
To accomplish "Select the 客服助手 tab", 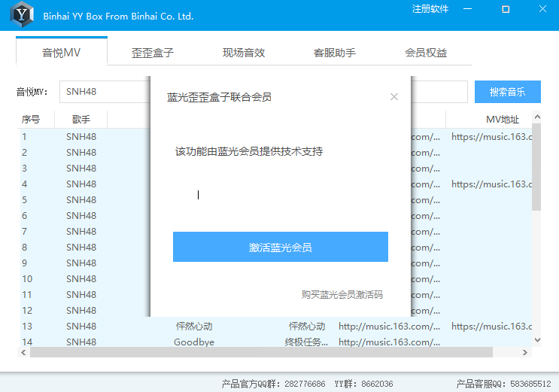I will [x=335, y=53].
